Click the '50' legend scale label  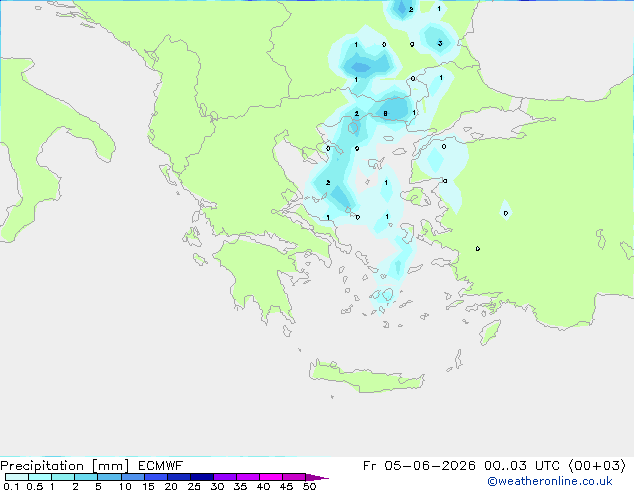309,486
